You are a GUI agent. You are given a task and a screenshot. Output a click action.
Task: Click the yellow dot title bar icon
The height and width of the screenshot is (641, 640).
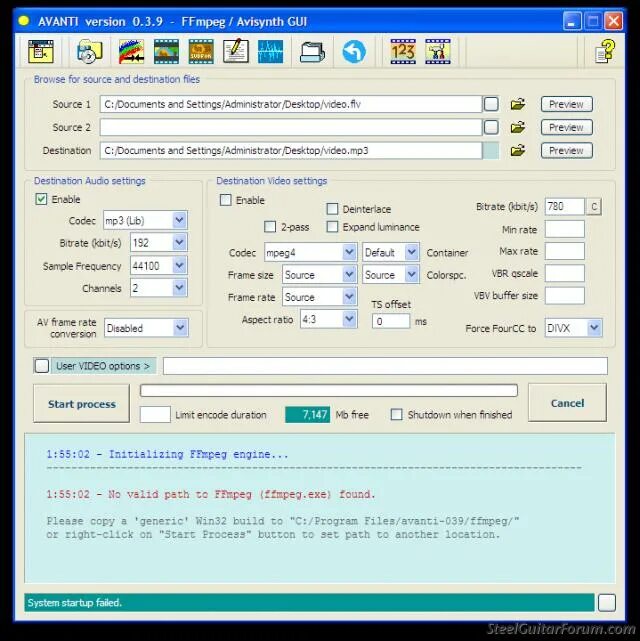24,20
